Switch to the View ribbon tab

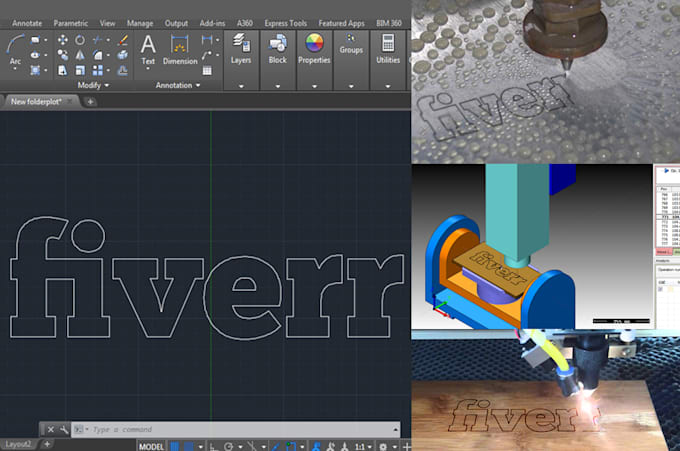(108, 23)
